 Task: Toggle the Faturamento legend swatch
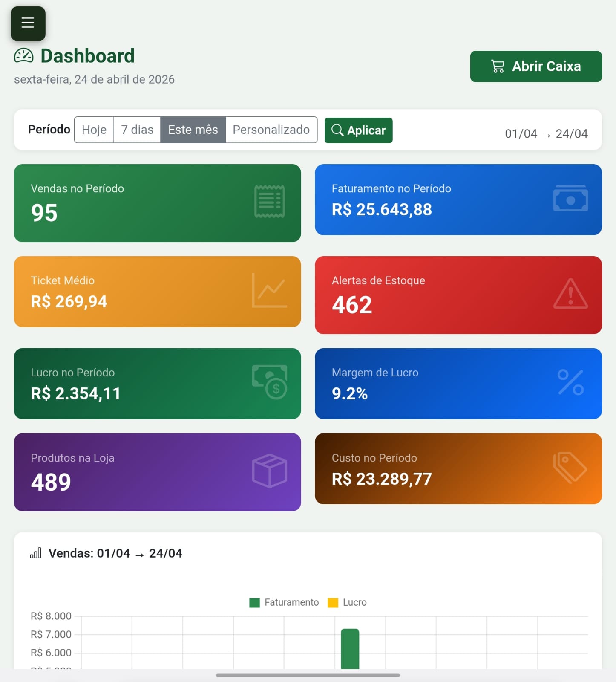254,603
